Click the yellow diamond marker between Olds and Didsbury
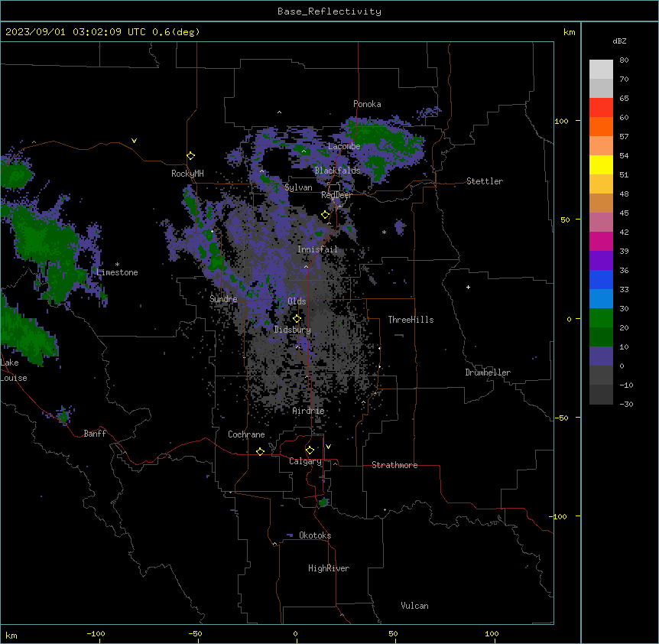 pyautogui.click(x=297, y=319)
